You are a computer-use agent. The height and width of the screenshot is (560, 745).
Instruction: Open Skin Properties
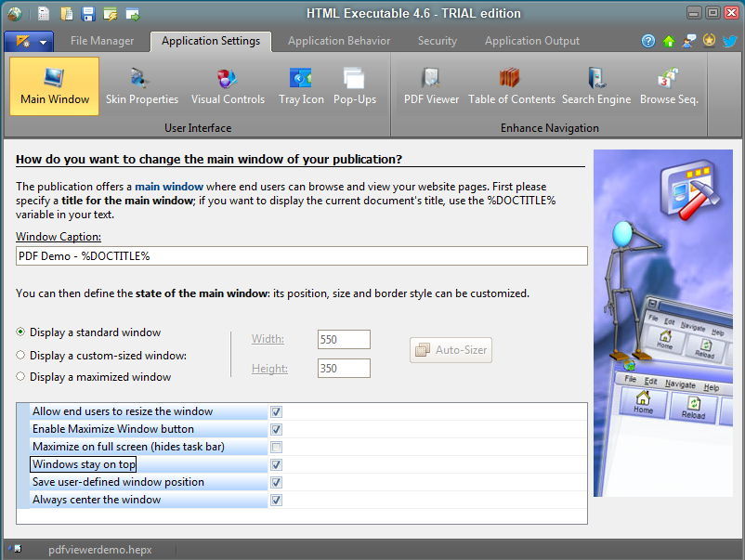coord(141,86)
